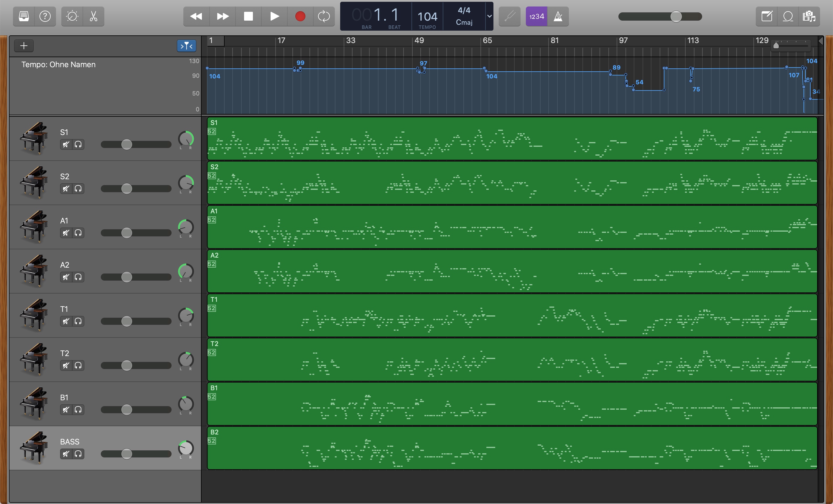833x504 pixels.
Task: Click the BASS track volume slider
Action: point(126,454)
